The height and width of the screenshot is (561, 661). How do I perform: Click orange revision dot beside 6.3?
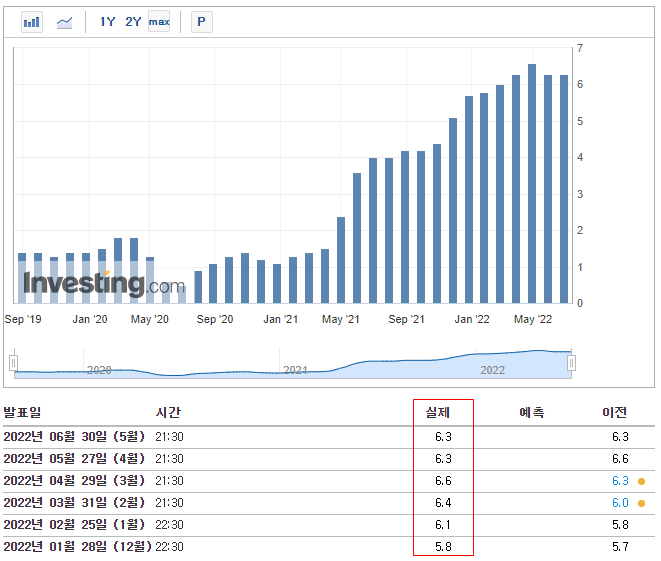point(642,481)
